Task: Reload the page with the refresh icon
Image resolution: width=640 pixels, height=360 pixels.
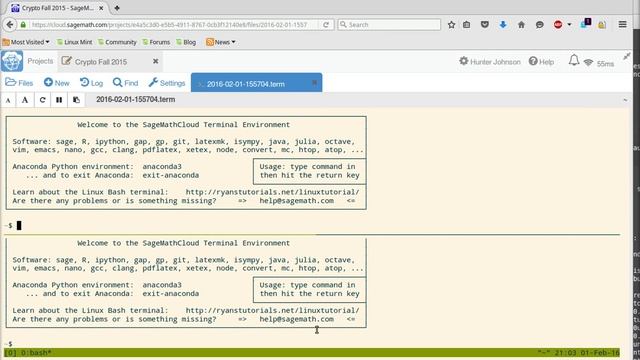Action: pyautogui.click(x=326, y=25)
